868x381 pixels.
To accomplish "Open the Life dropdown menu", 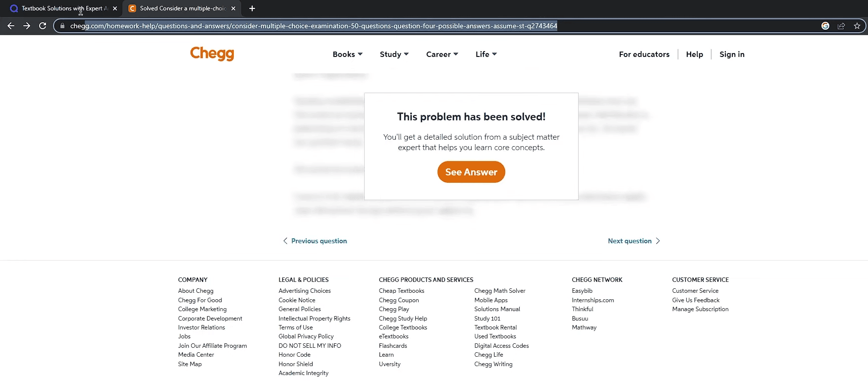I will (x=486, y=54).
